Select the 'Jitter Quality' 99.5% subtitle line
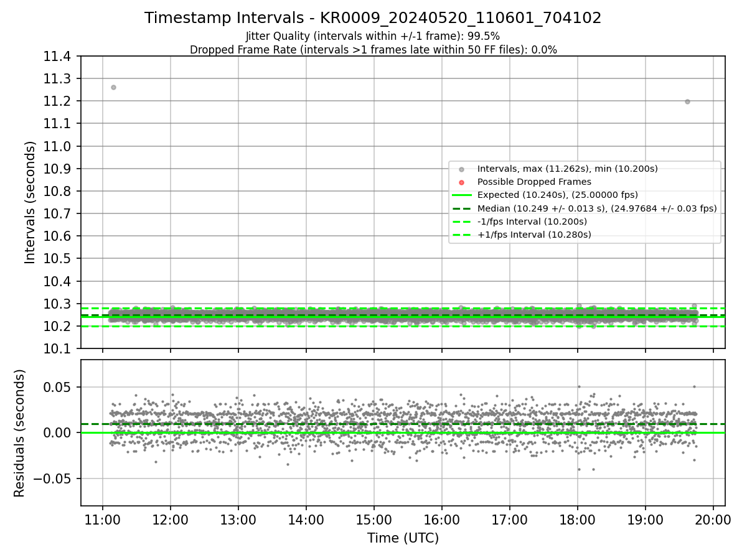Viewport: 747px width, 560px height. tap(373, 36)
